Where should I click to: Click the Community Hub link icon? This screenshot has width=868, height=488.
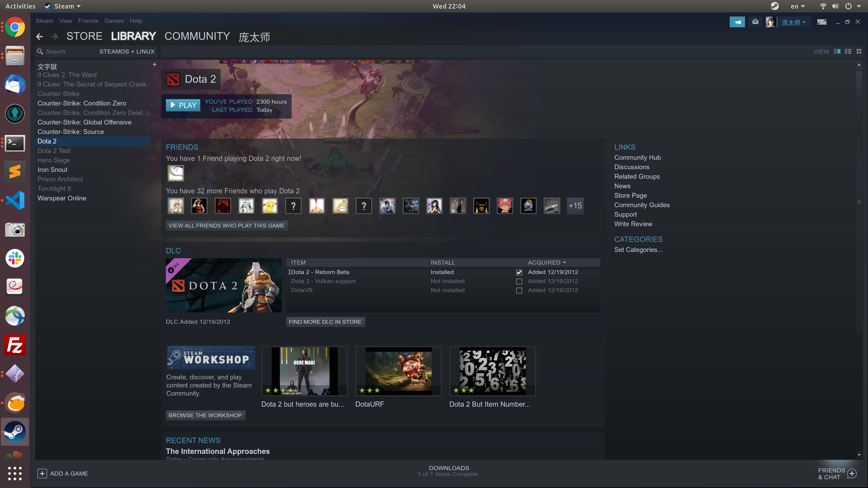click(x=637, y=157)
